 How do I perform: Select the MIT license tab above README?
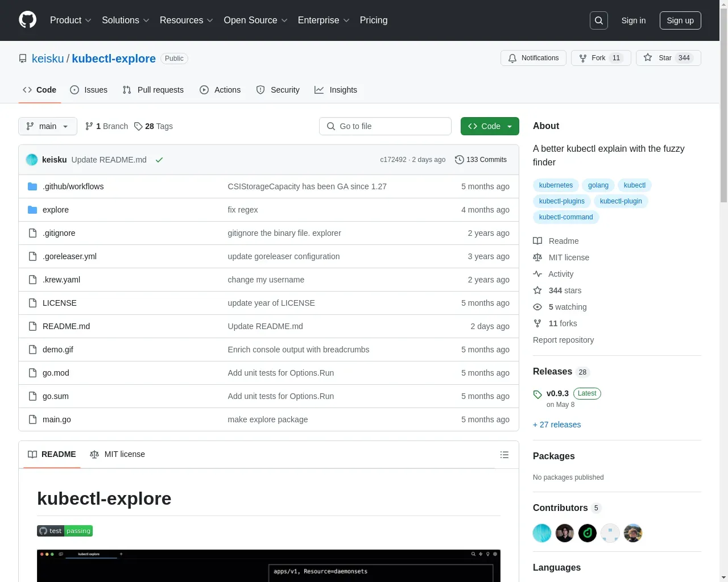tap(117, 454)
